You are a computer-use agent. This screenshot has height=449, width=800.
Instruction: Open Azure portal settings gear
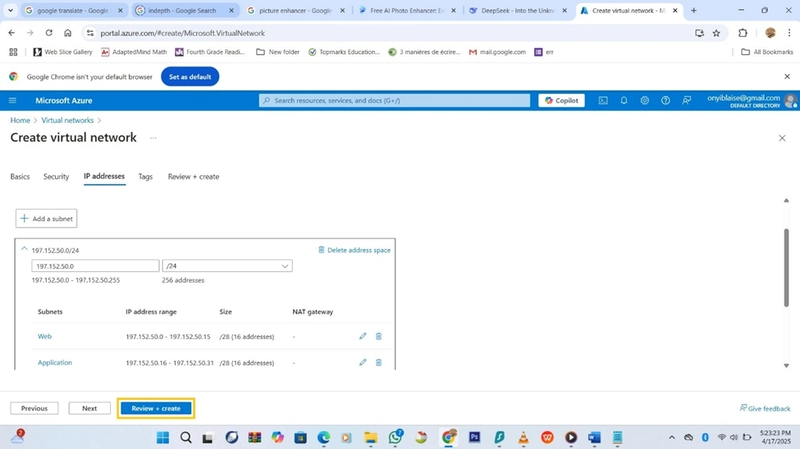pos(645,101)
